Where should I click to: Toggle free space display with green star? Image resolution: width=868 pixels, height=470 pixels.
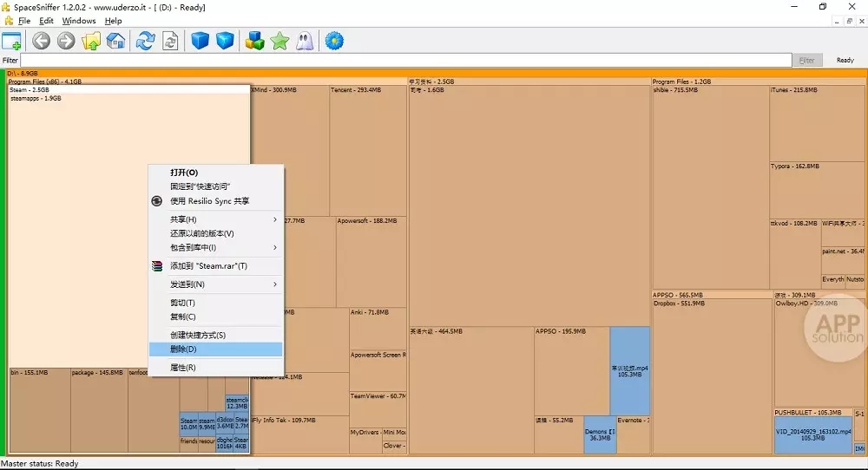279,41
